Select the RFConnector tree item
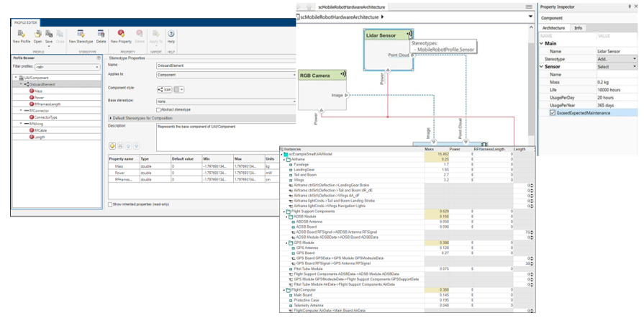Image resolution: width=644 pixels, height=321 pixels. (x=37, y=111)
